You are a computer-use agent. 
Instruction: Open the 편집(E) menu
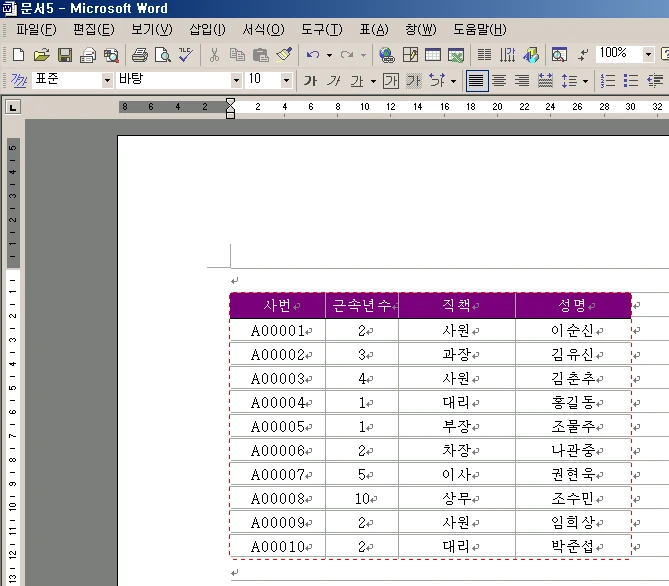coord(94,29)
